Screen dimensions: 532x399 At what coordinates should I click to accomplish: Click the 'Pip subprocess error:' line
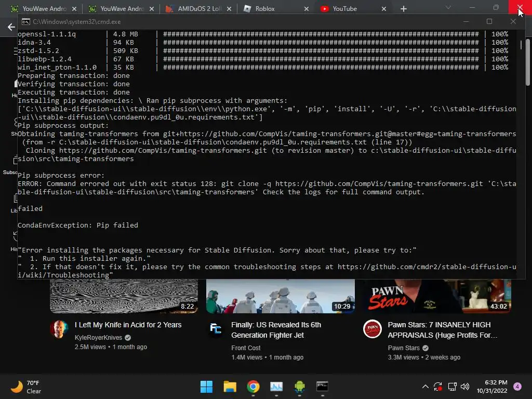[x=61, y=175]
